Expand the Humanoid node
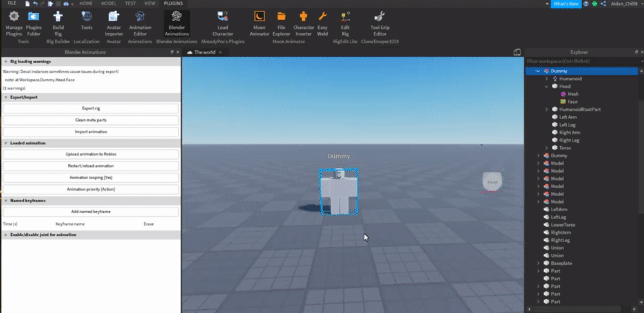644x313 pixels. (547, 79)
